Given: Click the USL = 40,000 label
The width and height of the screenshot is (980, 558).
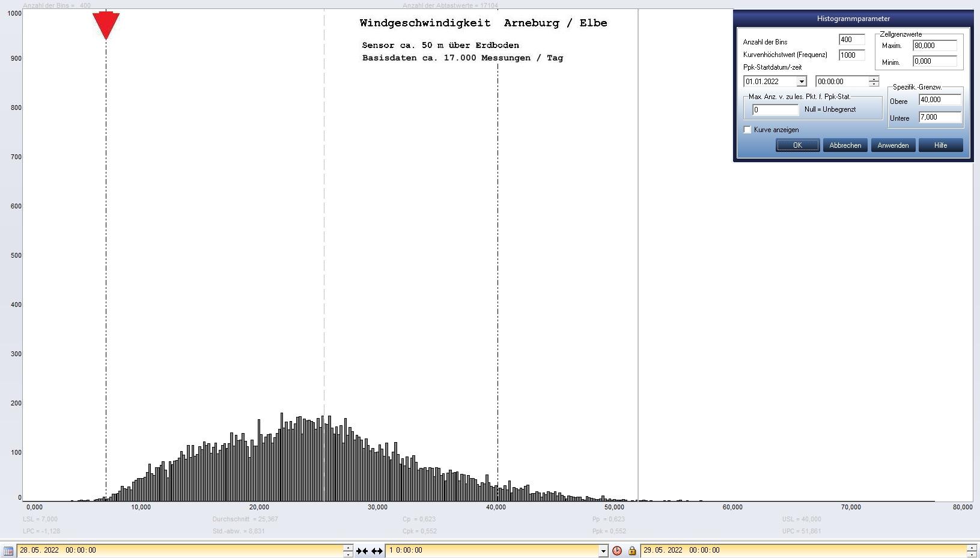Looking at the screenshot, I should [x=802, y=519].
